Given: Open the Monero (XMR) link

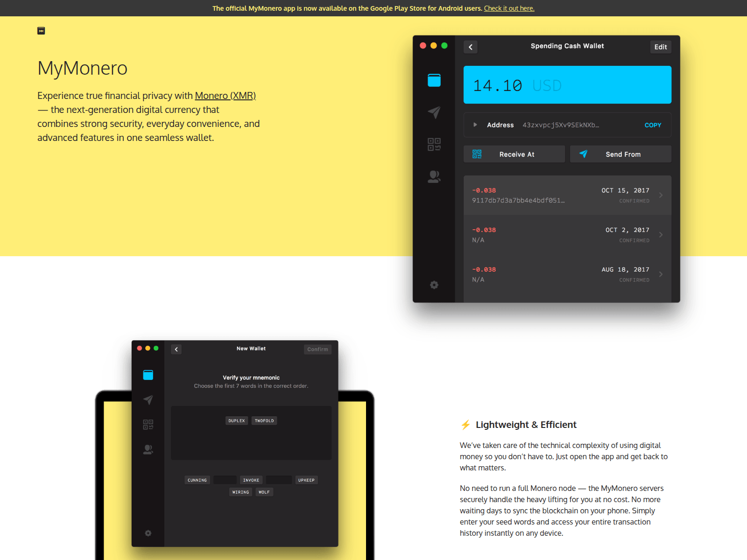Looking at the screenshot, I should coord(226,96).
